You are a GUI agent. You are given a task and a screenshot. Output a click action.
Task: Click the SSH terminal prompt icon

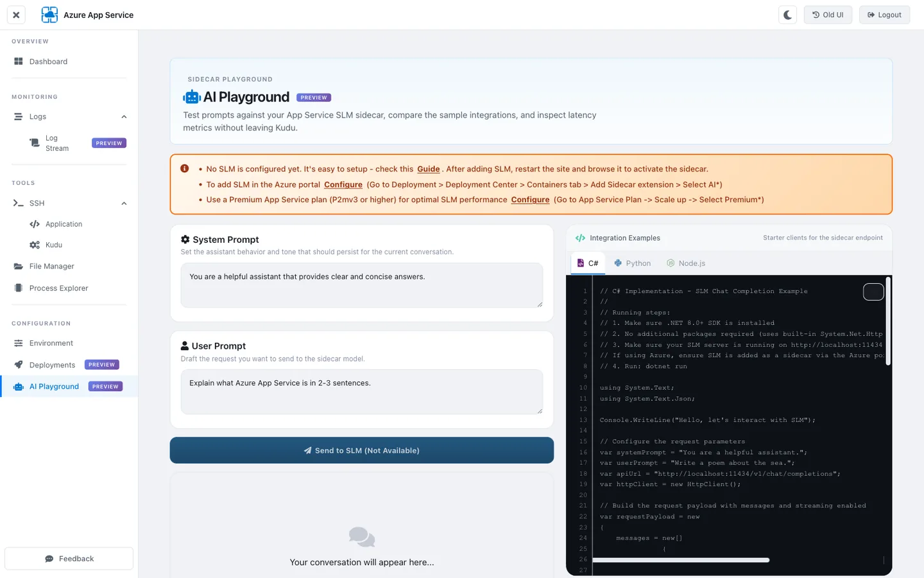[19, 203]
